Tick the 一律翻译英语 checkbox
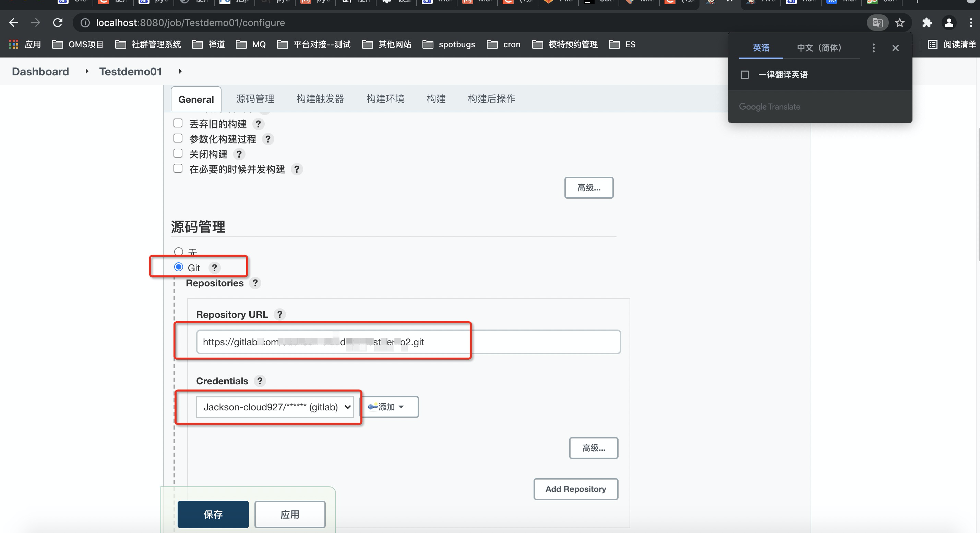This screenshot has width=980, height=533. click(744, 75)
